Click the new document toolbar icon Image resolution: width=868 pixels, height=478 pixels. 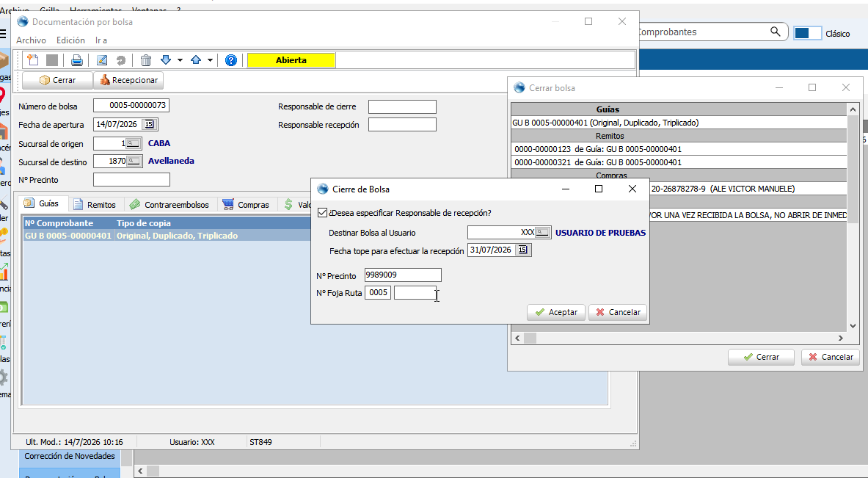point(33,59)
